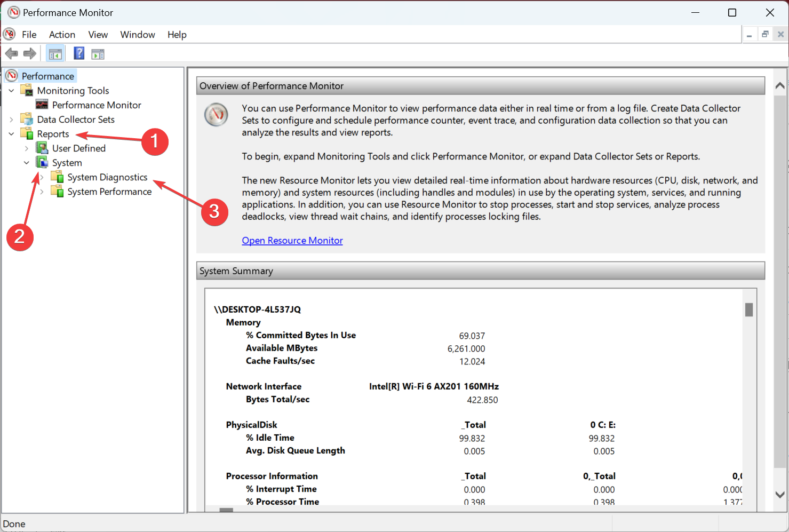Image resolution: width=789 pixels, height=532 pixels.
Task: Select the Reports tree item
Action: coord(53,134)
